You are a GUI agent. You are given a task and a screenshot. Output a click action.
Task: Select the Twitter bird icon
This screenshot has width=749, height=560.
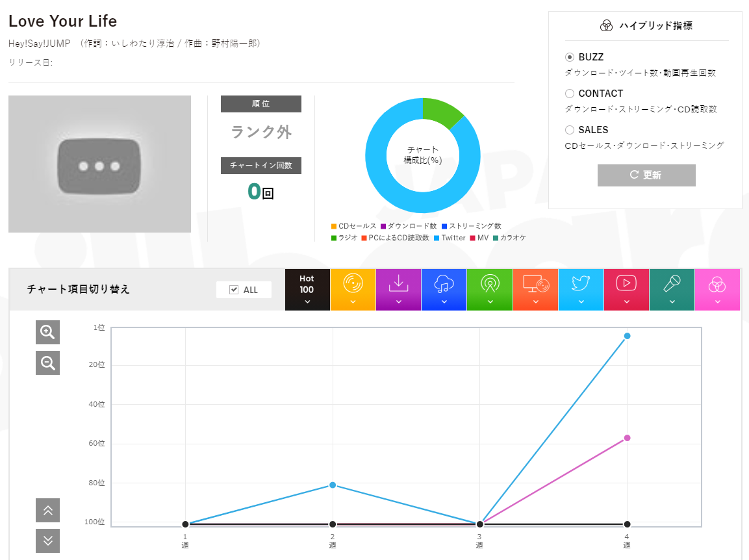click(x=581, y=283)
